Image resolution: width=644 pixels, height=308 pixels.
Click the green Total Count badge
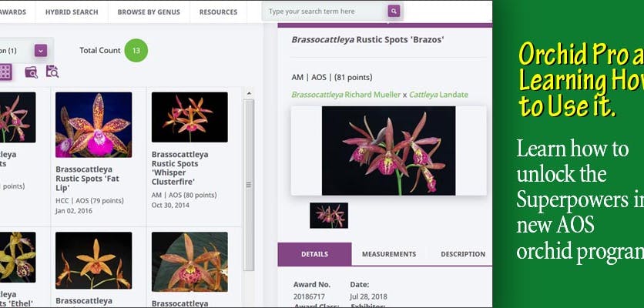[136, 51]
